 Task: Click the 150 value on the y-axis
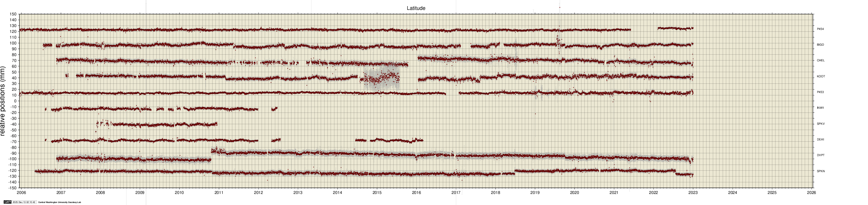(x=13, y=14)
